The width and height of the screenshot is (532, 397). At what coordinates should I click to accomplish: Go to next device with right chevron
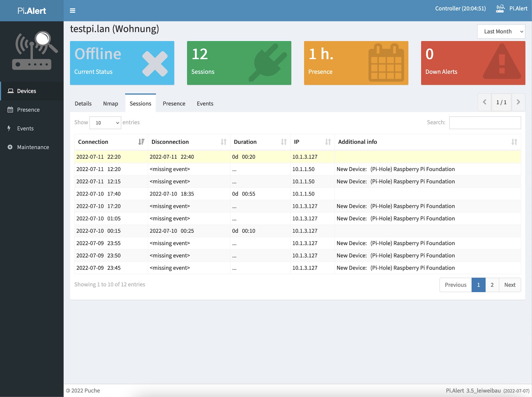[x=518, y=102]
